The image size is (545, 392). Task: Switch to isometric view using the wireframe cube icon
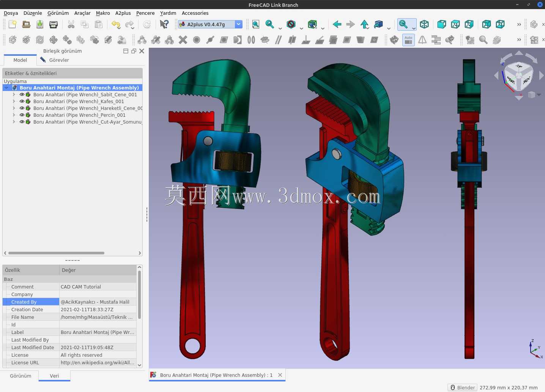(424, 24)
